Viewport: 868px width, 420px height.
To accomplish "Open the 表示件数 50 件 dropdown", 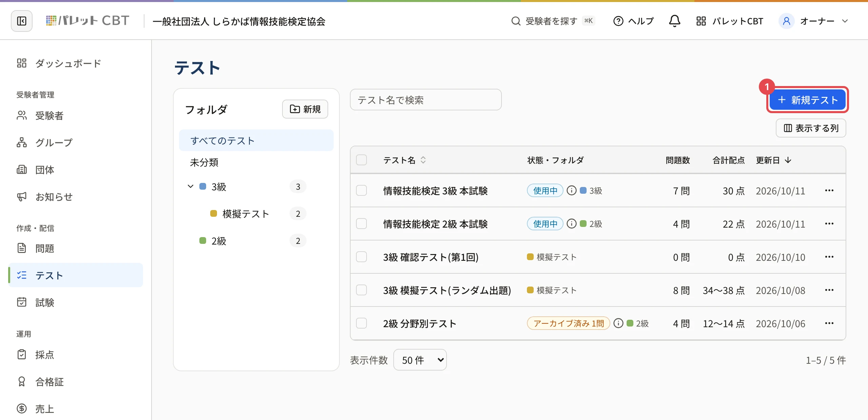I will [420, 360].
